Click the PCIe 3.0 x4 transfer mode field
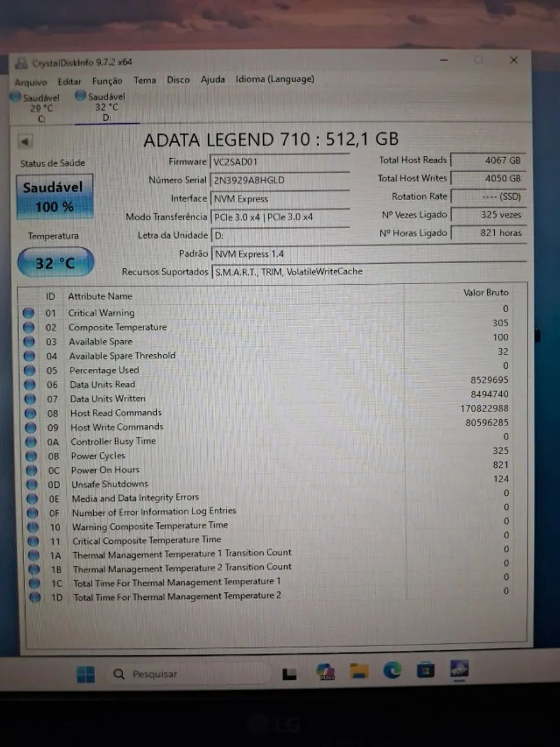The width and height of the screenshot is (560, 747). 281,217
